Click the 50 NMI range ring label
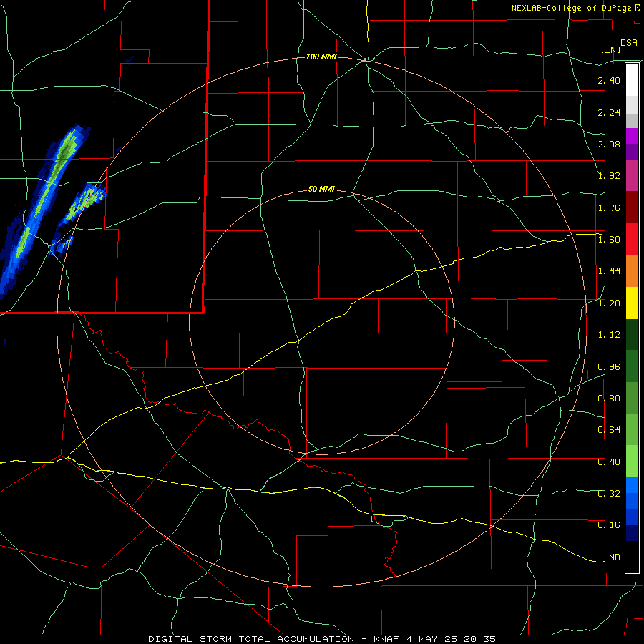This screenshot has width=644, height=644. click(x=321, y=190)
